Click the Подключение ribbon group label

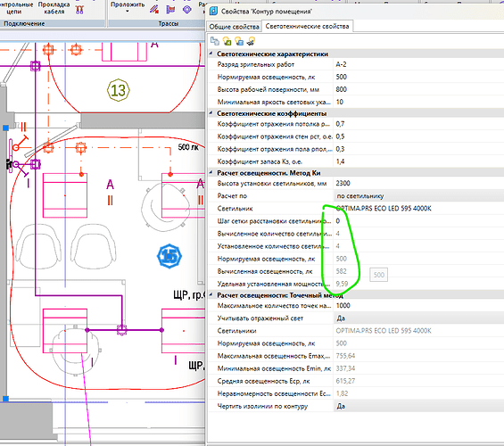pos(24,23)
